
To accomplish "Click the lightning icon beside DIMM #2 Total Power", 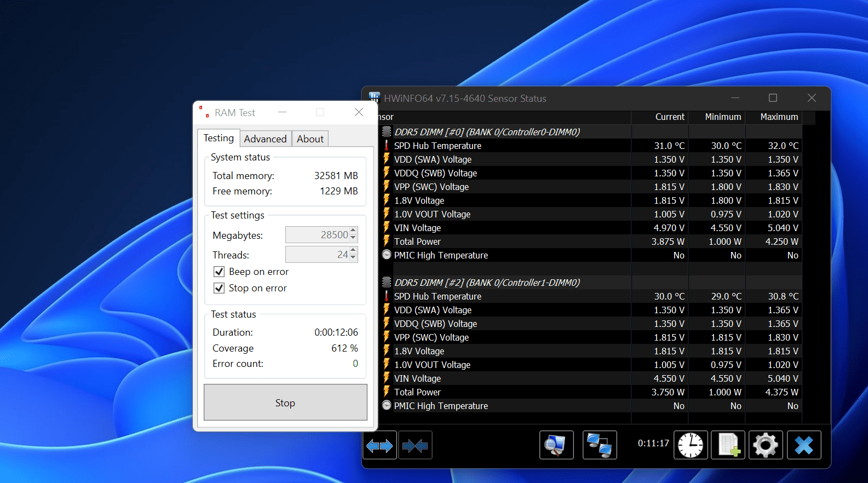I will [x=387, y=392].
